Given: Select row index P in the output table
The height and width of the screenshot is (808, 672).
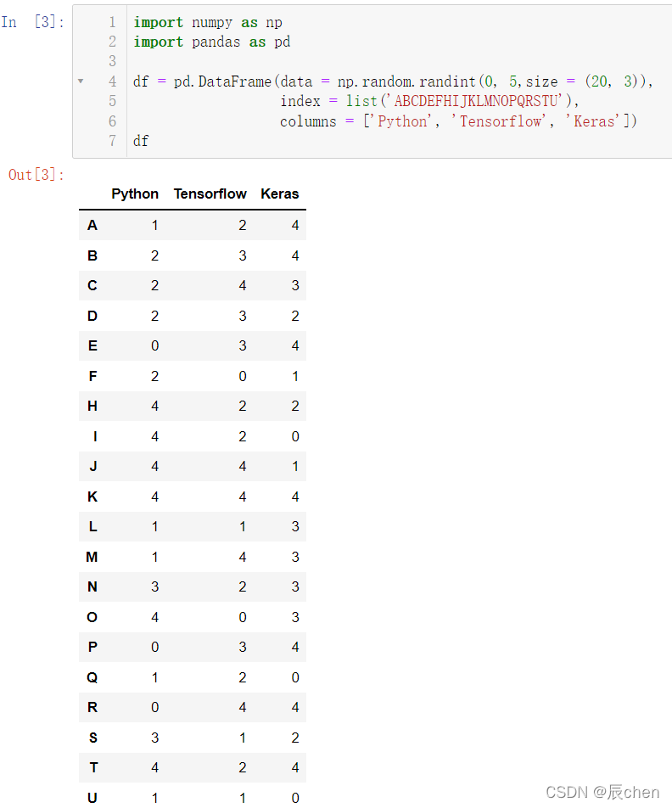Looking at the screenshot, I should coord(92,648).
